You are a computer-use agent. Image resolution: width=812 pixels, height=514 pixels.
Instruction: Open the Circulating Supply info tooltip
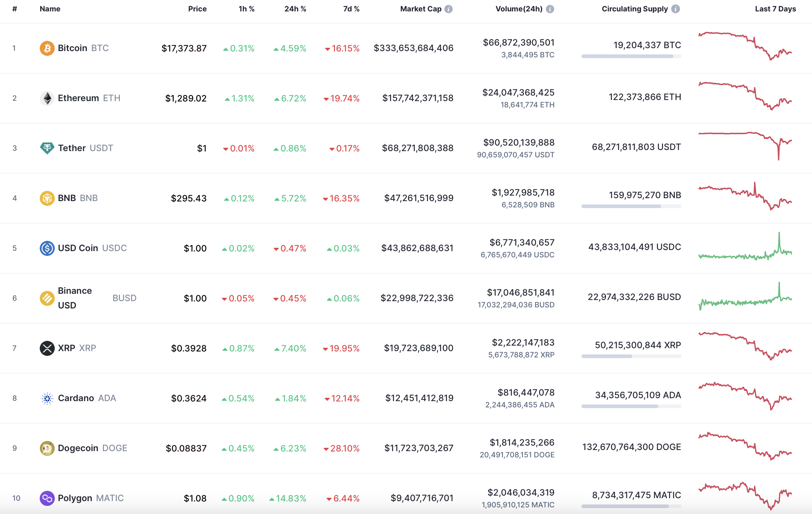[x=676, y=9]
